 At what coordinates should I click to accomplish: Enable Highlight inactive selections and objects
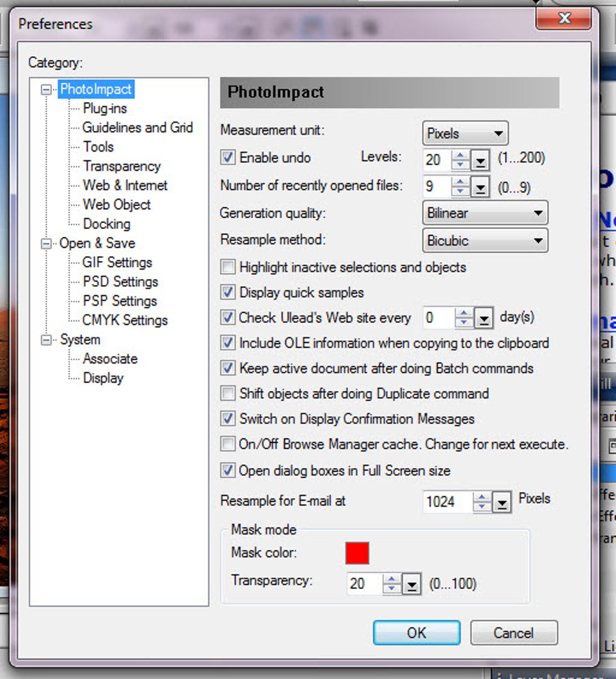228,267
